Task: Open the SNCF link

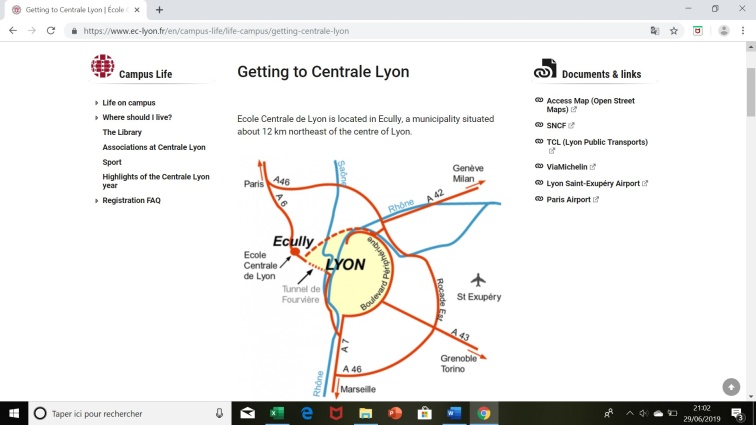Action: (556, 125)
